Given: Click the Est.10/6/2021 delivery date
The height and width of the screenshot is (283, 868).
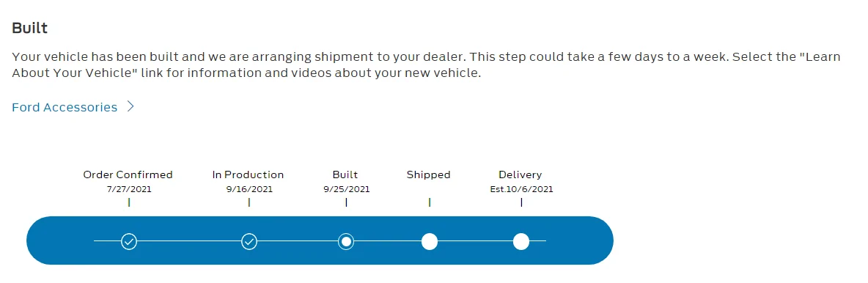Looking at the screenshot, I should (x=521, y=189).
